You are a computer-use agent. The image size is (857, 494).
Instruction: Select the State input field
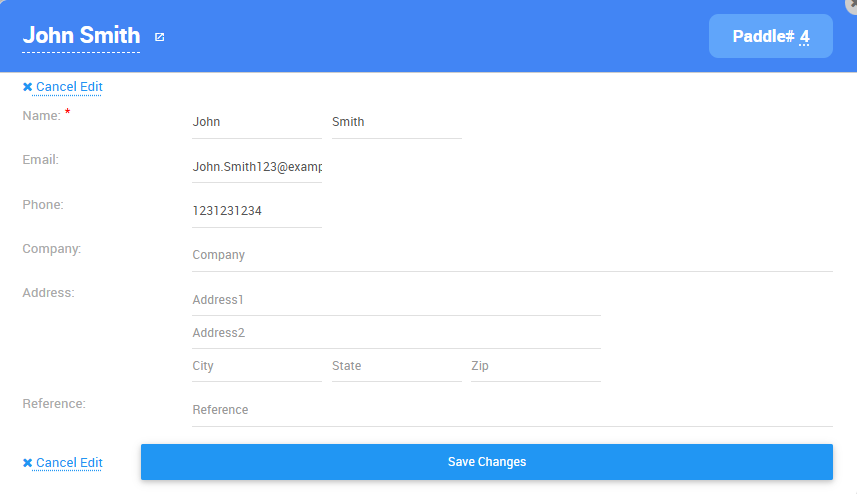pyautogui.click(x=396, y=366)
